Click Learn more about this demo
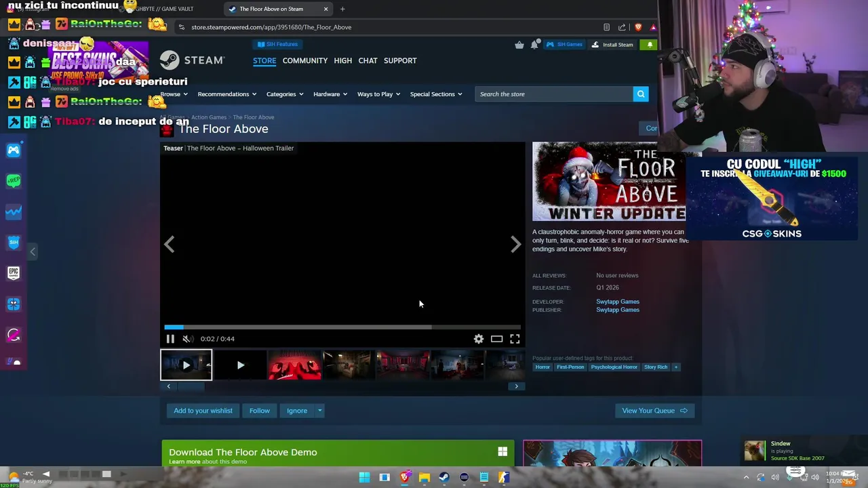Image resolution: width=868 pixels, height=488 pixels. click(184, 462)
